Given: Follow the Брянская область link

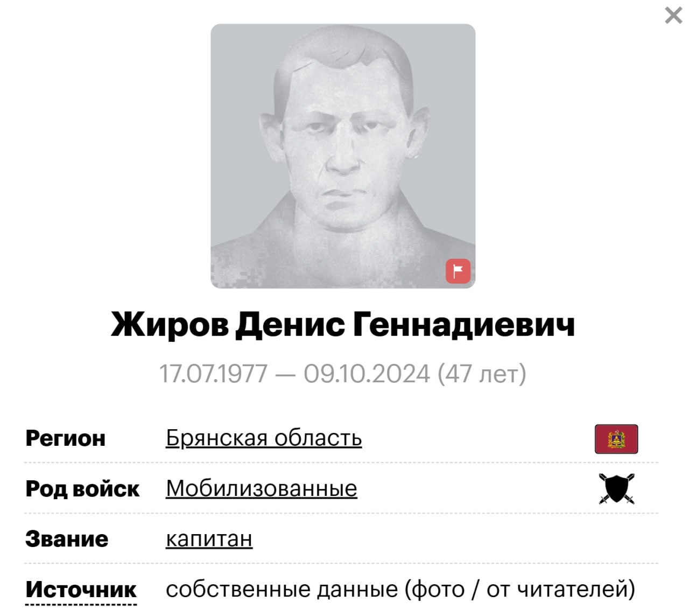Looking at the screenshot, I should click(x=264, y=438).
